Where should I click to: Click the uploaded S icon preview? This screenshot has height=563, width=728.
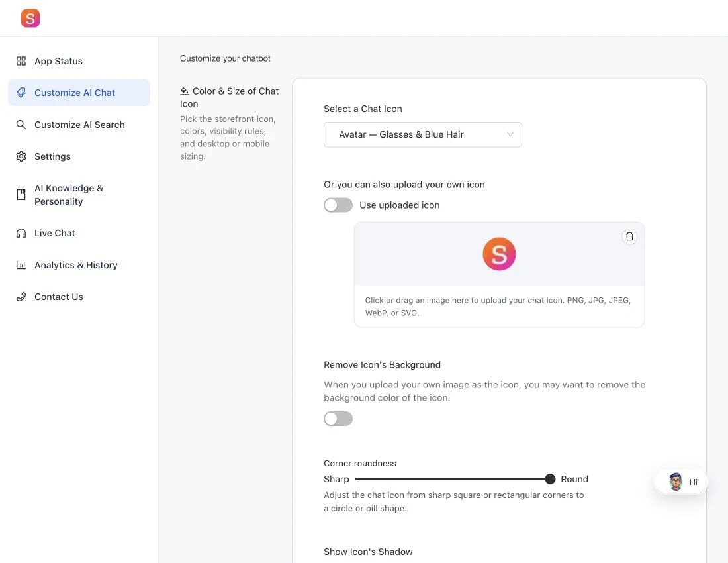[499, 254]
